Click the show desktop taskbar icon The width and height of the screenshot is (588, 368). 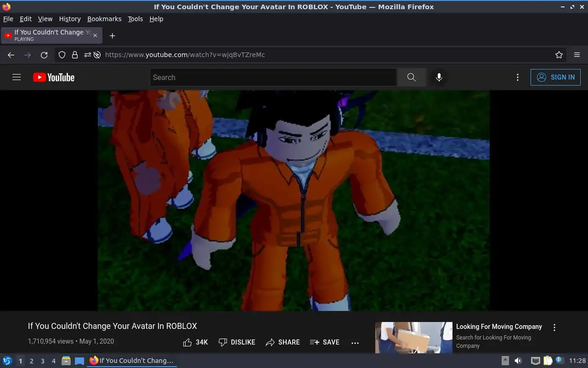click(79, 361)
